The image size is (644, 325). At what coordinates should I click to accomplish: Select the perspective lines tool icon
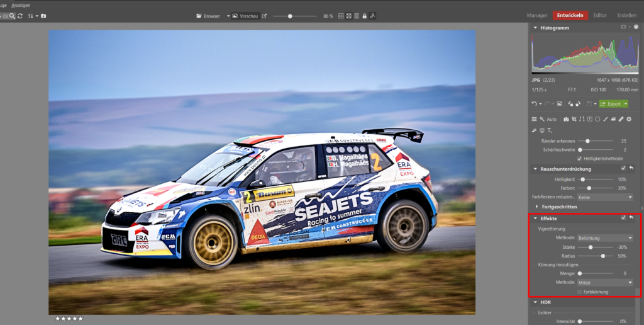pos(582,119)
